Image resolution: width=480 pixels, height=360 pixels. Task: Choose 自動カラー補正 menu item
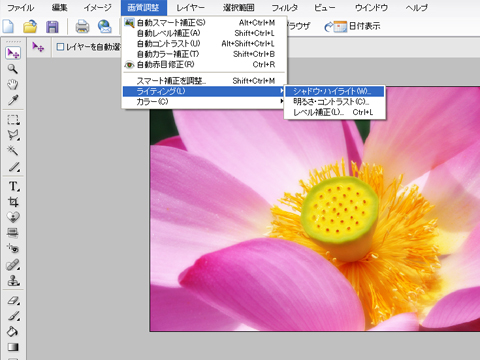pyautogui.click(x=204, y=54)
